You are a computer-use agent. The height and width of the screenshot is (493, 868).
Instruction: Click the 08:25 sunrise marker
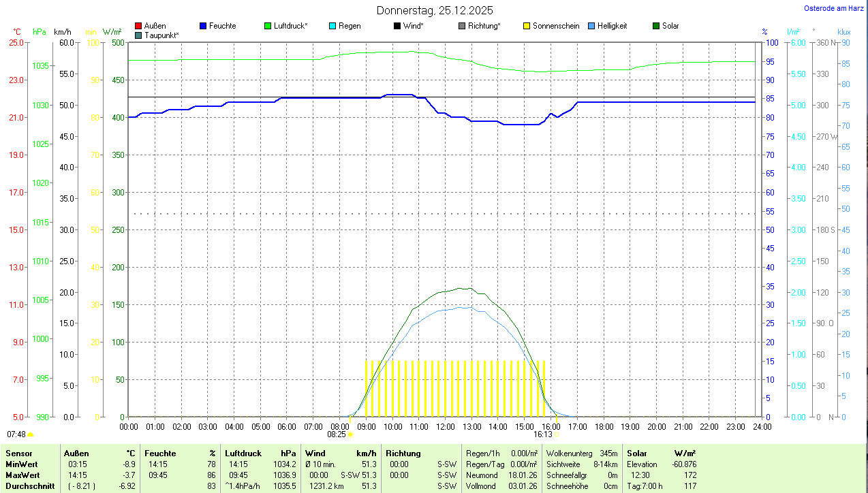pyautogui.click(x=340, y=434)
